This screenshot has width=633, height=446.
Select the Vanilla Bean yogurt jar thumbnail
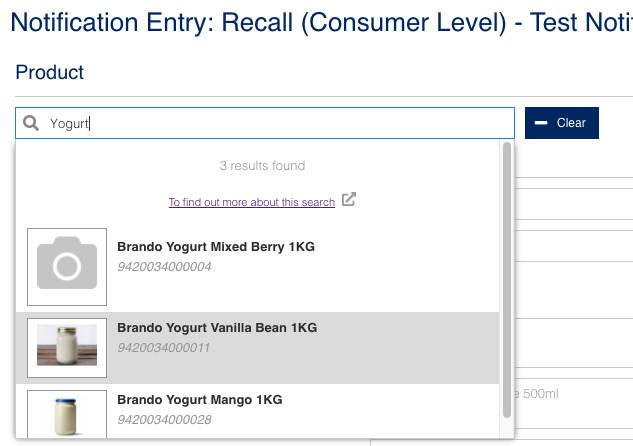(67, 348)
